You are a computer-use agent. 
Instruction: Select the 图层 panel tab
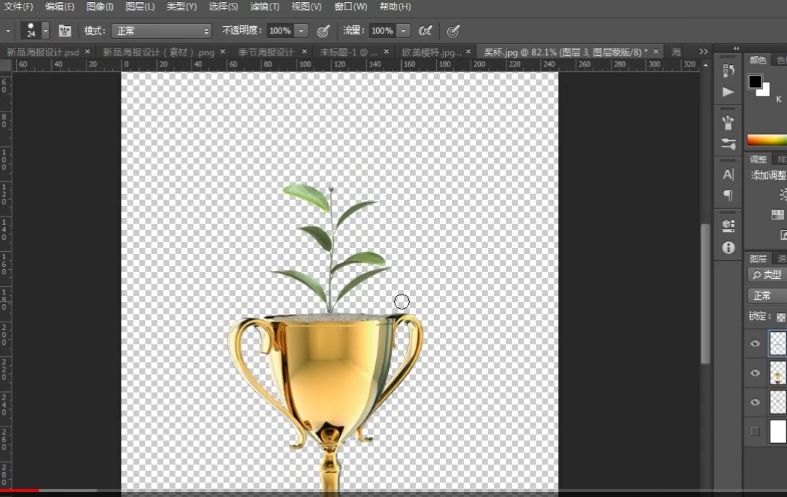758,259
